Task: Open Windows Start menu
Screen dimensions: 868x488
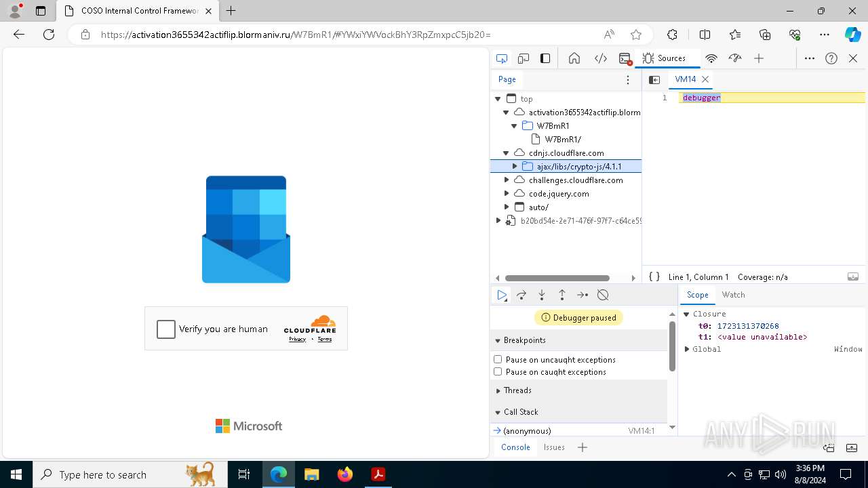Action: click(x=16, y=474)
